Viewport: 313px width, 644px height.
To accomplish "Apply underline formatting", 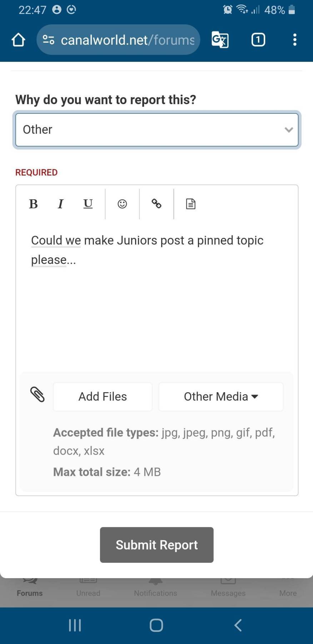I will pyautogui.click(x=88, y=204).
